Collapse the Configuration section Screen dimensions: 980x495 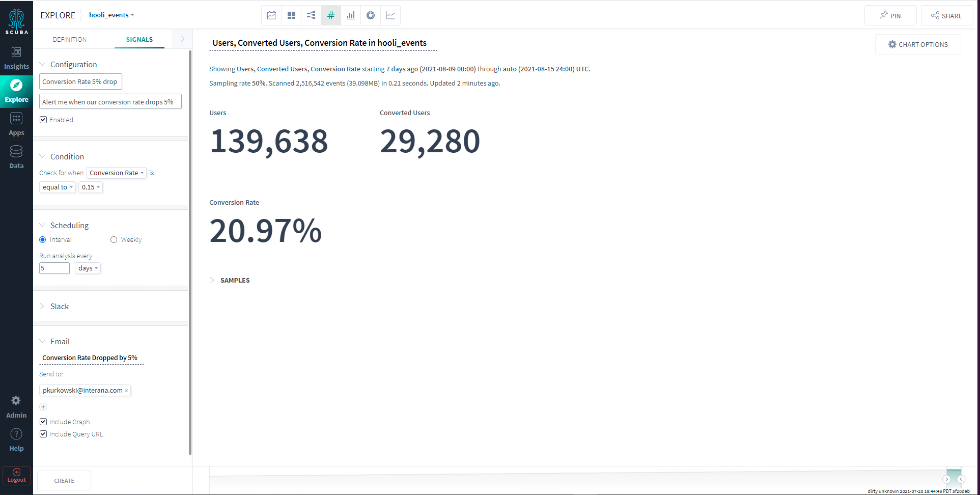click(42, 64)
